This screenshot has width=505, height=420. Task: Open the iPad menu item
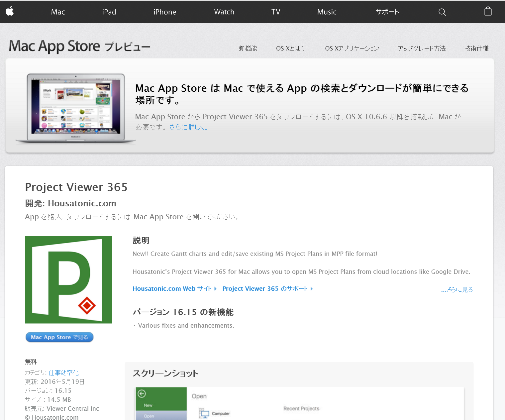pos(109,12)
